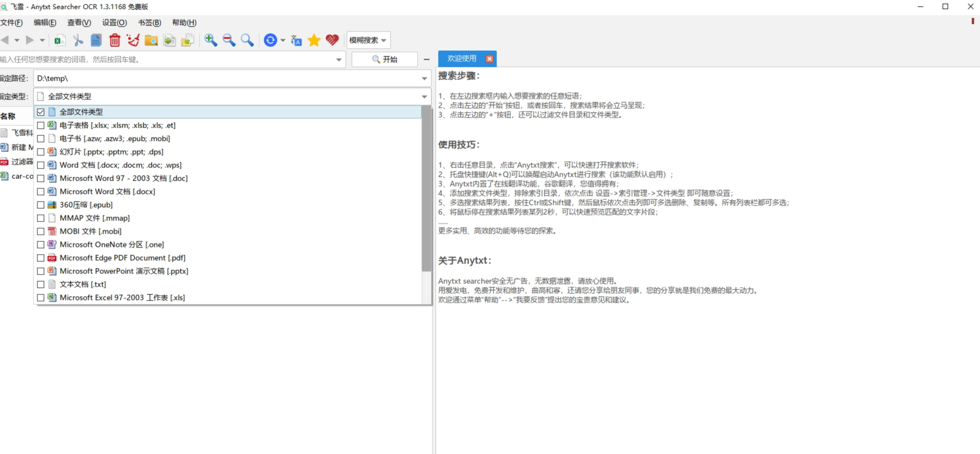Click the zoom out magnifier icon
Viewport: 980px width, 454px height.
coord(228,40)
